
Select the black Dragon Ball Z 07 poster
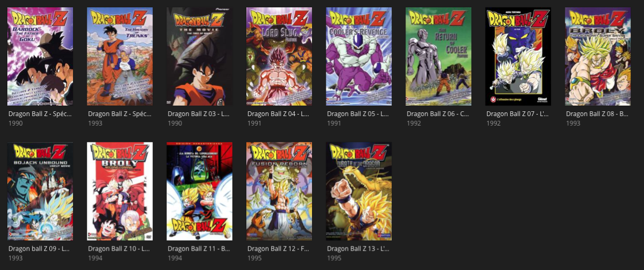[518, 57]
